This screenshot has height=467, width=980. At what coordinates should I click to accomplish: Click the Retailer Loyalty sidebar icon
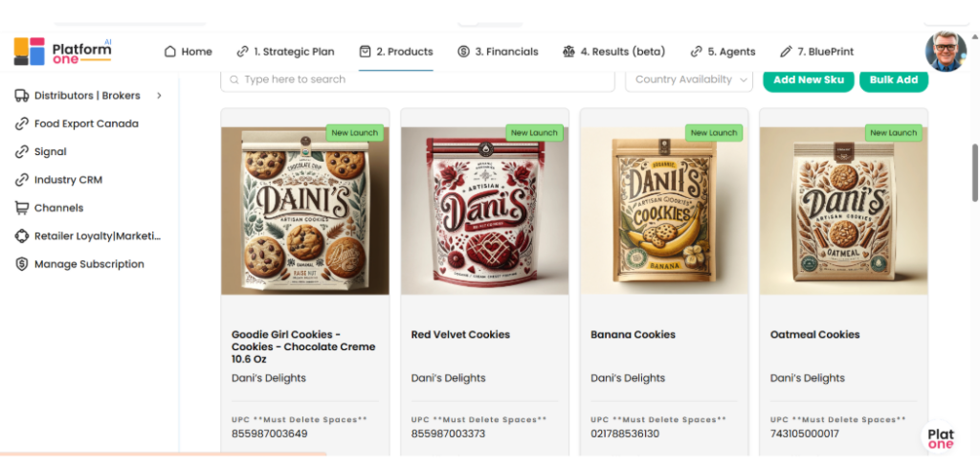(x=21, y=236)
